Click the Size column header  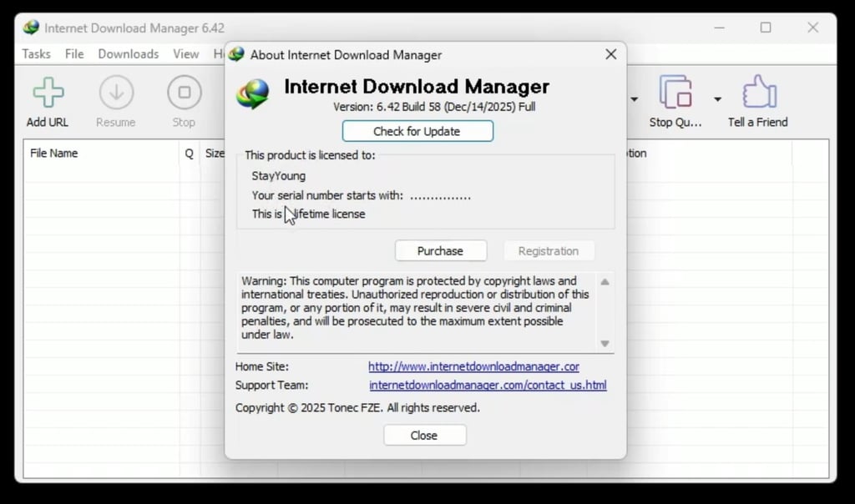coord(215,154)
